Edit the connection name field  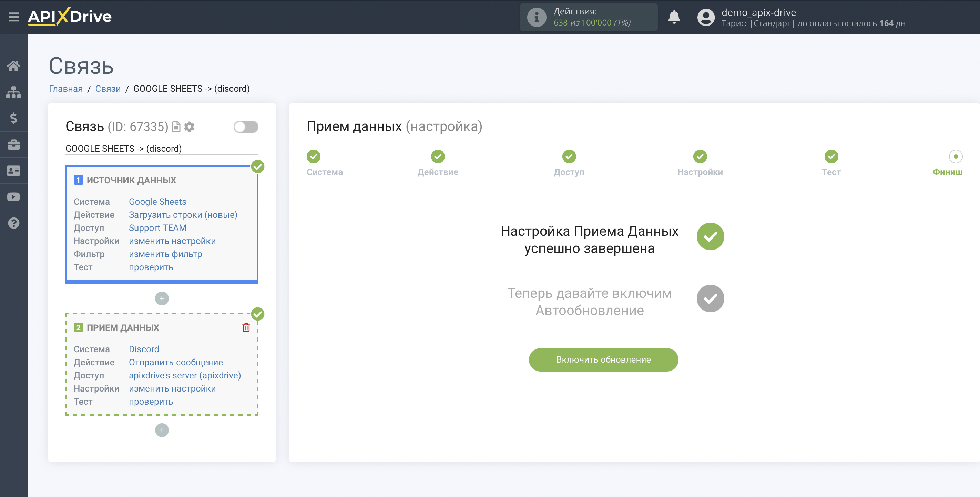click(162, 149)
